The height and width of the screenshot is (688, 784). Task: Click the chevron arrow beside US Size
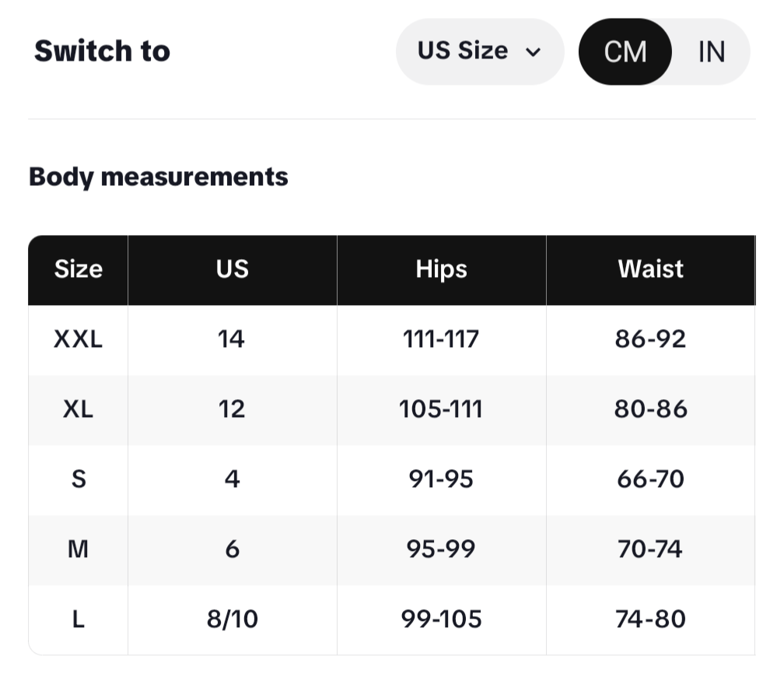533,52
